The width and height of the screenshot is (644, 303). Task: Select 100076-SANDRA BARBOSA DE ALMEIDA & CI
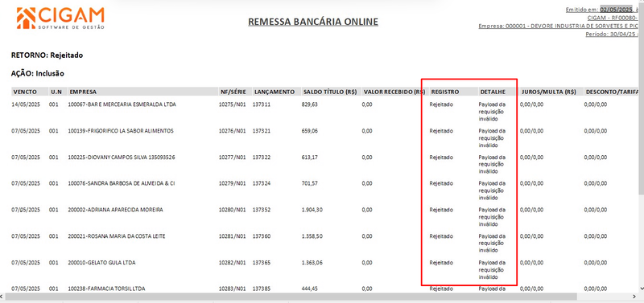[122, 183]
